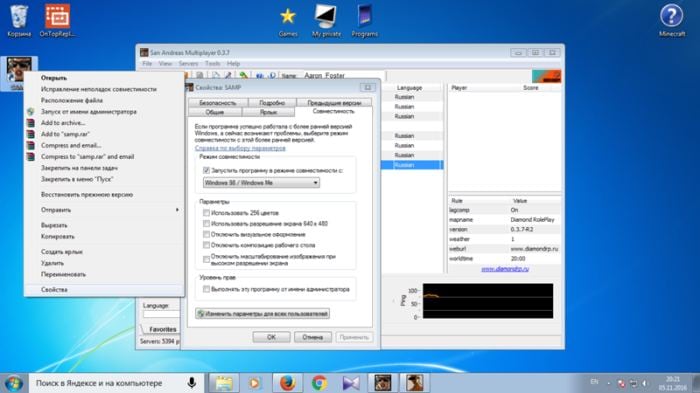Switch to the Общие tab
The image size is (700, 393).
coord(215,112)
